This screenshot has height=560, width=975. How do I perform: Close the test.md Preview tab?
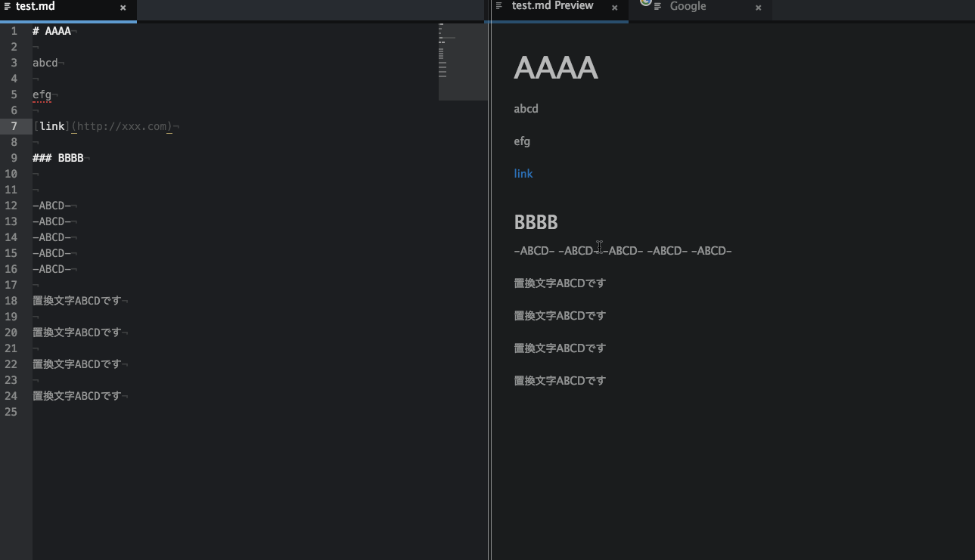(x=615, y=8)
